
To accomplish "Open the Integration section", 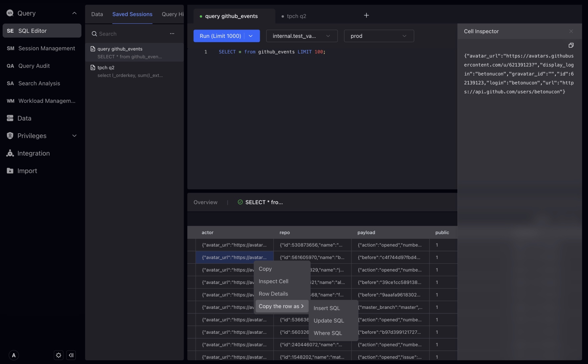I will [33, 153].
